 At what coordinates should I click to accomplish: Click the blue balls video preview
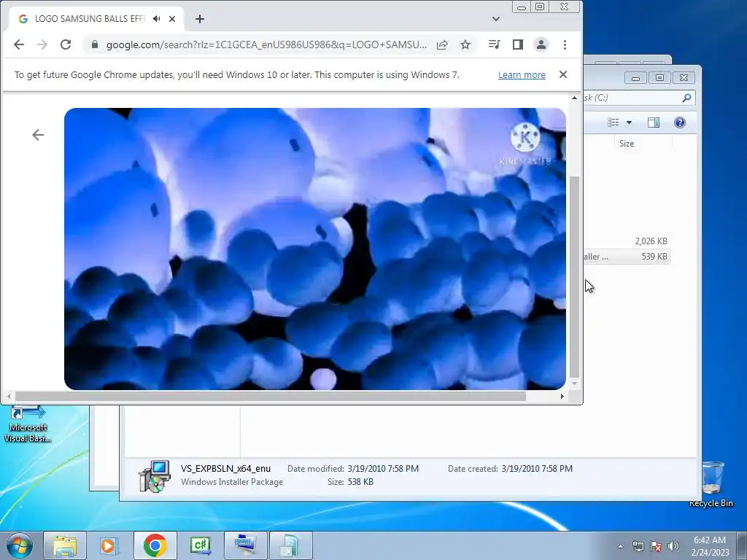(315, 249)
